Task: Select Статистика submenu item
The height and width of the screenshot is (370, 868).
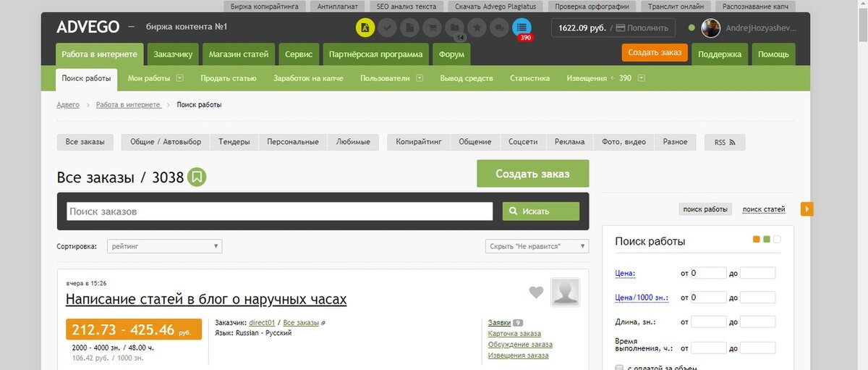Action: 529,78
